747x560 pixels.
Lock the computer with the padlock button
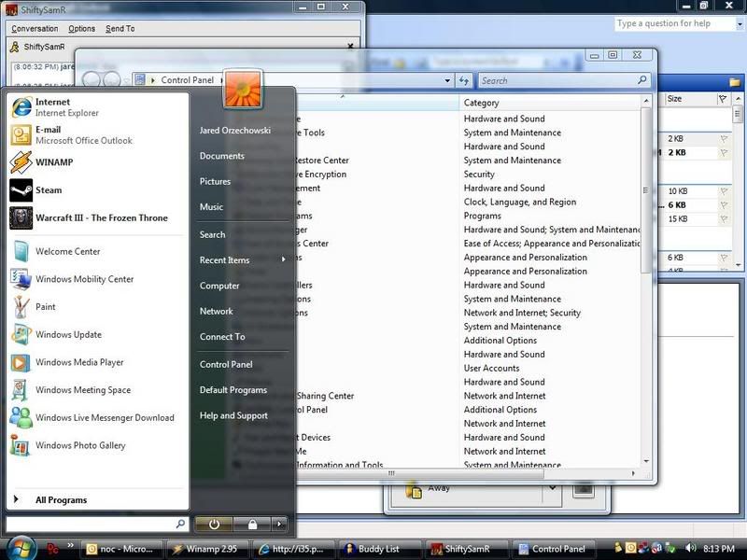tap(252, 525)
